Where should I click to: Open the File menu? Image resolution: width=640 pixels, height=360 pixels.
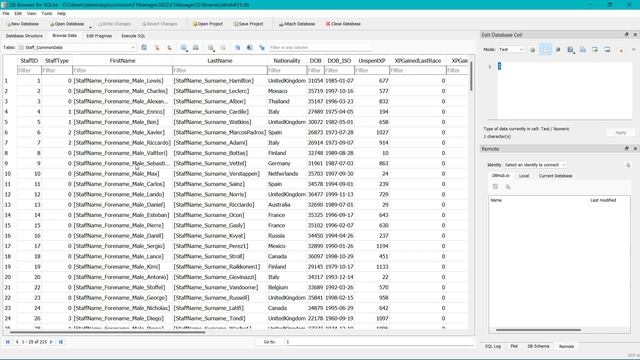click(6, 13)
